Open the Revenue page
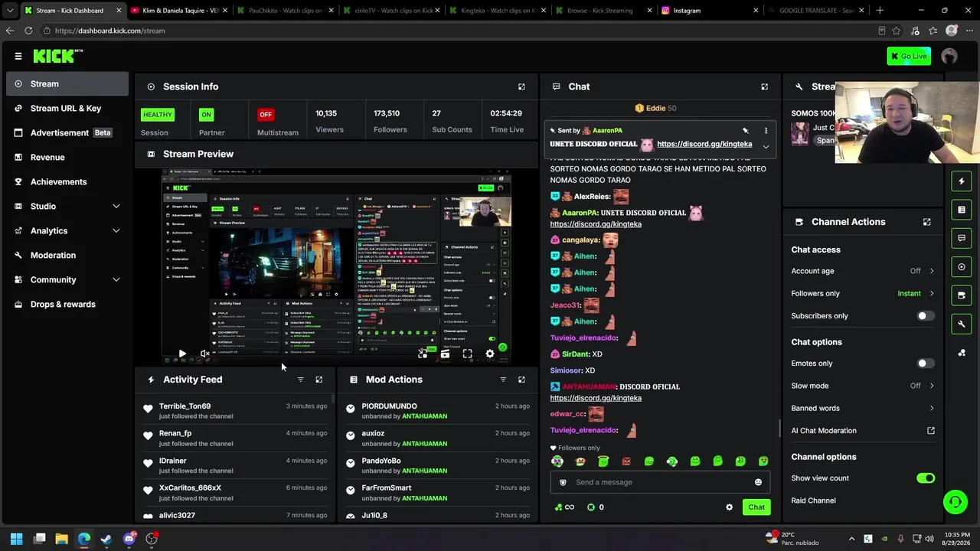Screen dimensions: 980x551 coord(67,158)
